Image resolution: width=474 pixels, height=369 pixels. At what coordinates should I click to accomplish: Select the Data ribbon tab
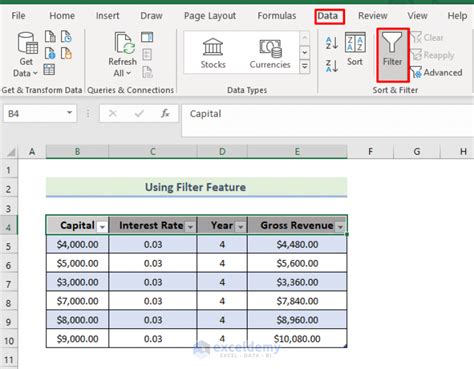tap(329, 16)
